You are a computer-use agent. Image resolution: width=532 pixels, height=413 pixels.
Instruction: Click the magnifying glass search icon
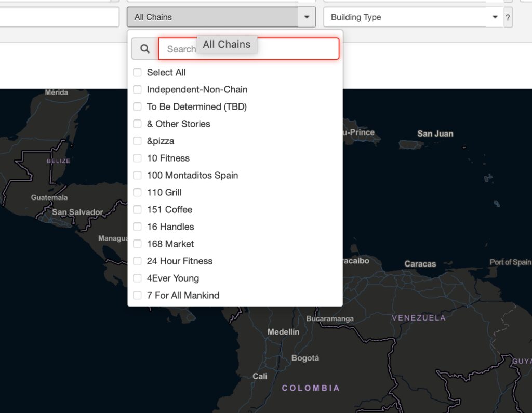145,49
